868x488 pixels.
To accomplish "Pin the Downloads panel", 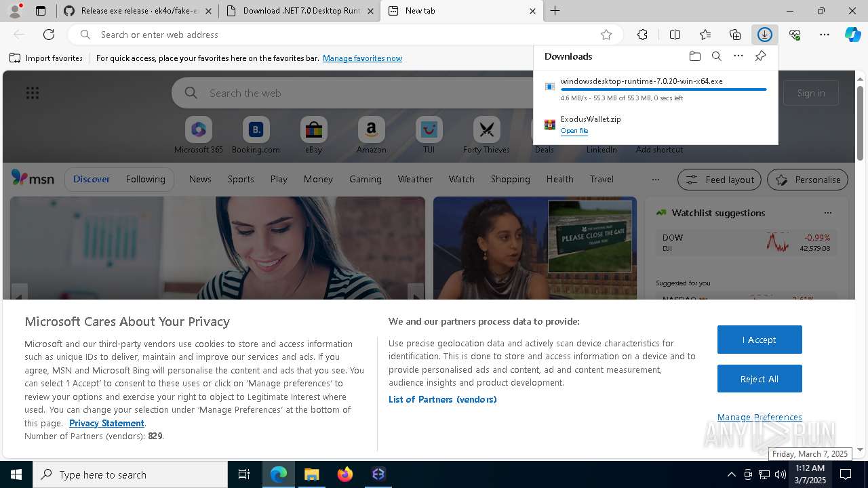I will 760,56.
